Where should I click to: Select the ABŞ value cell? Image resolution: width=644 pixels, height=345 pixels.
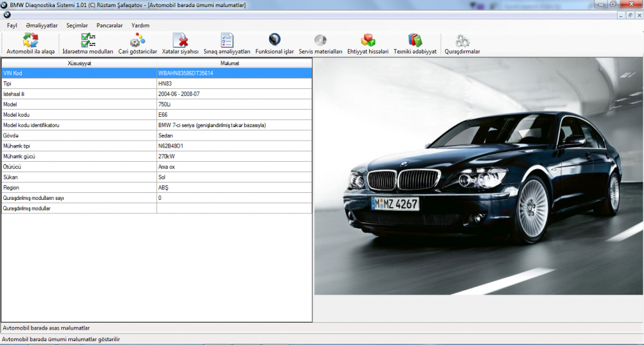click(234, 188)
